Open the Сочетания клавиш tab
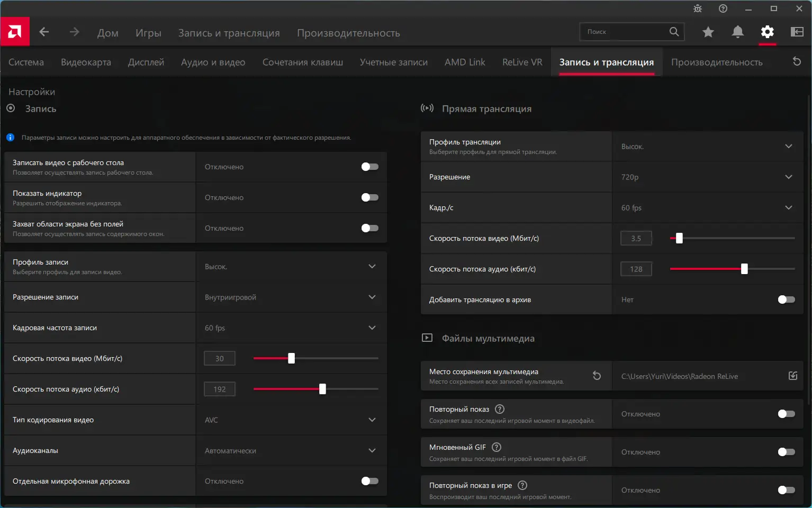The width and height of the screenshot is (812, 508). click(302, 62)
